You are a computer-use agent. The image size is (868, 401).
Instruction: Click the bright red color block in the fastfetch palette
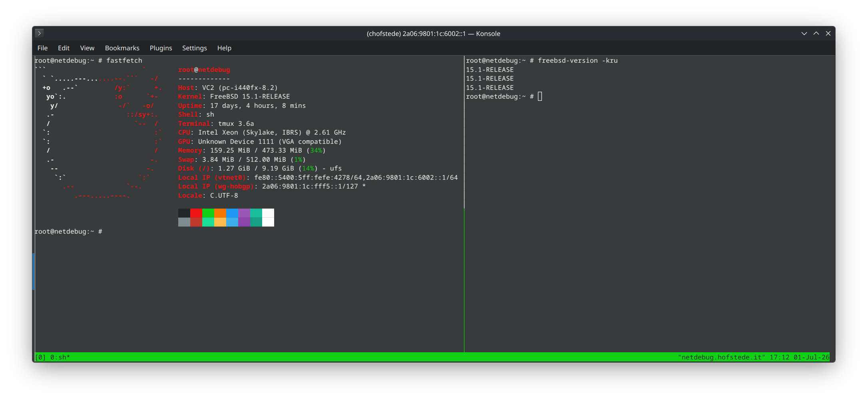pyautogui.click(x=196, y=213)
